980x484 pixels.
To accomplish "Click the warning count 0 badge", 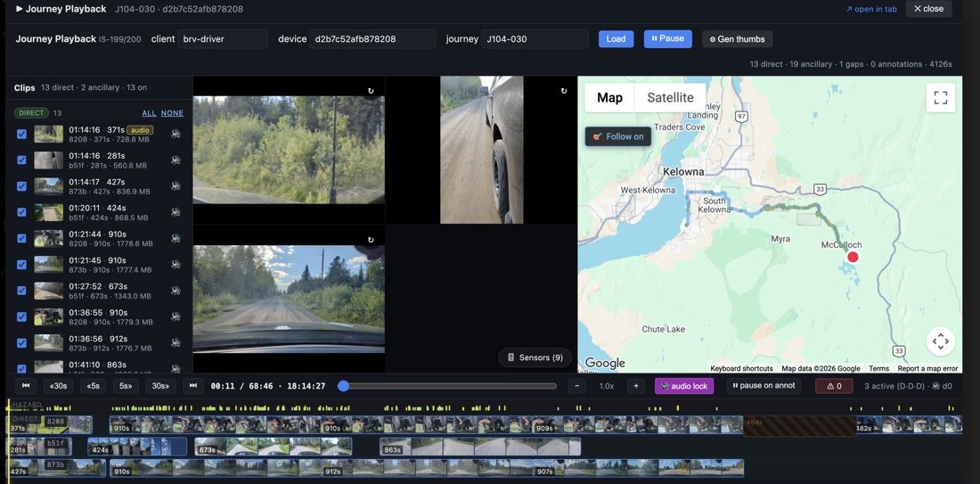I will tap(834, 386).
